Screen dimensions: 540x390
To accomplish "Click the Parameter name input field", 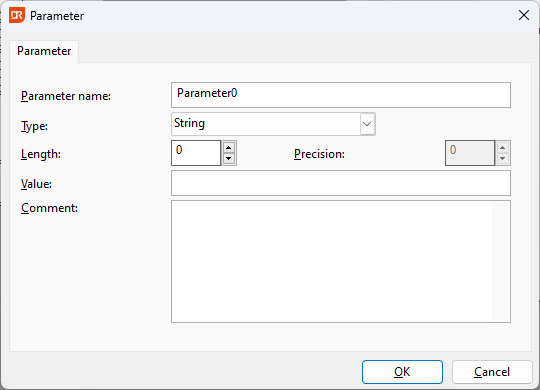I will [341, 95].
